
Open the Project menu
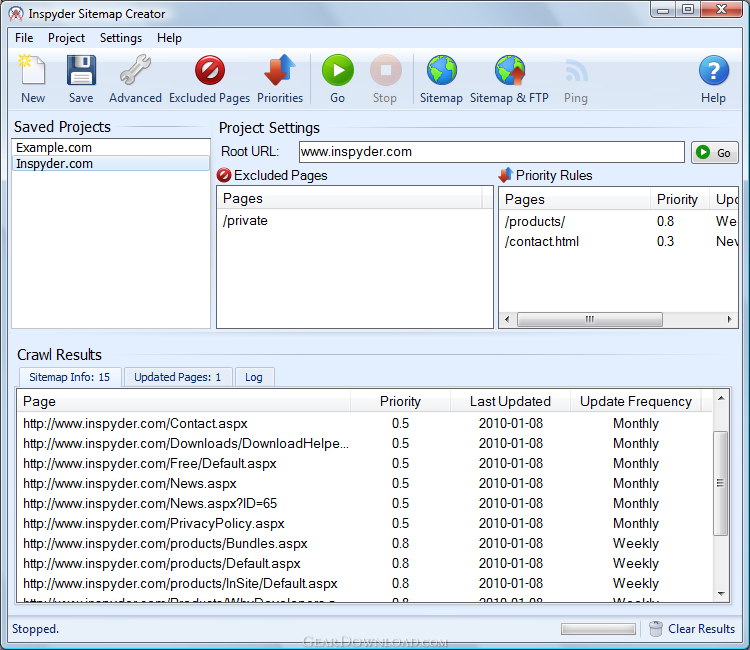pyautogui.click(x=66, y=38)
